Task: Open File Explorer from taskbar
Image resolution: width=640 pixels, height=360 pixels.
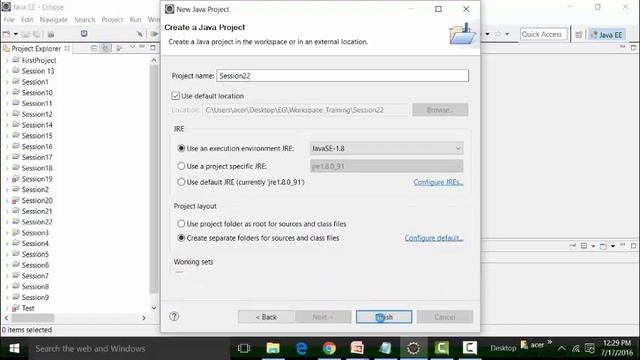Action: tap(273, 348)
